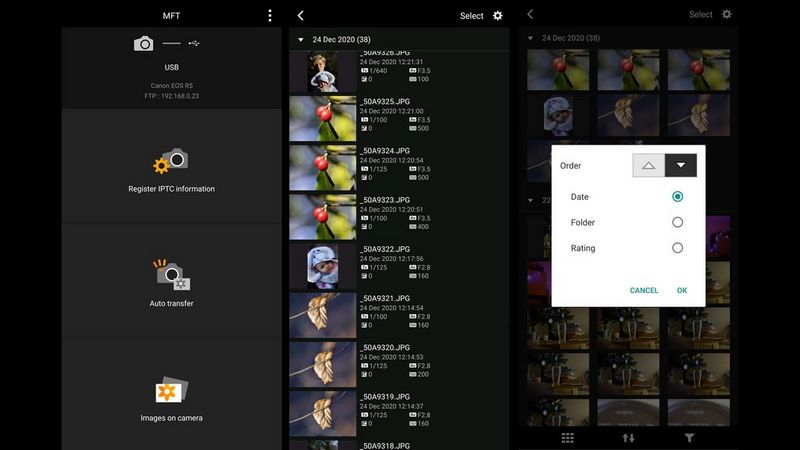The height and width of the screenshot is (450, 800).
Task: Open image _50A9321.JPG thumbnail
Action: [x=322, y=315]
